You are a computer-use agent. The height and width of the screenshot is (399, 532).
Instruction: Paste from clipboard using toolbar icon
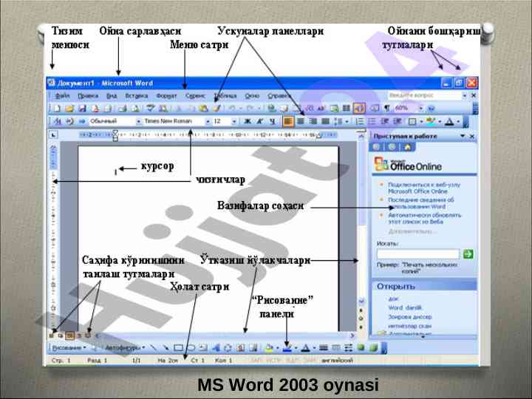click(x=204, y=109)
